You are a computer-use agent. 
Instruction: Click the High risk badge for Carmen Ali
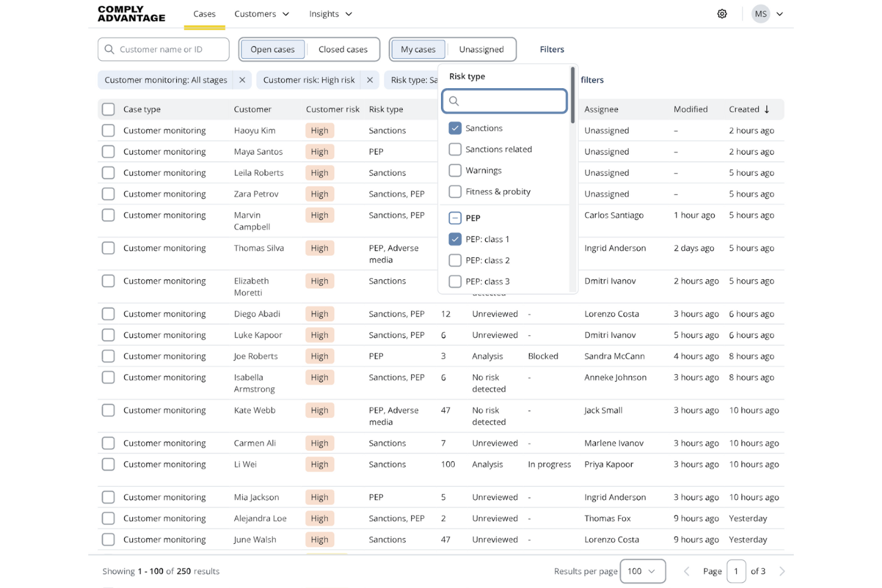click(319, 443)
